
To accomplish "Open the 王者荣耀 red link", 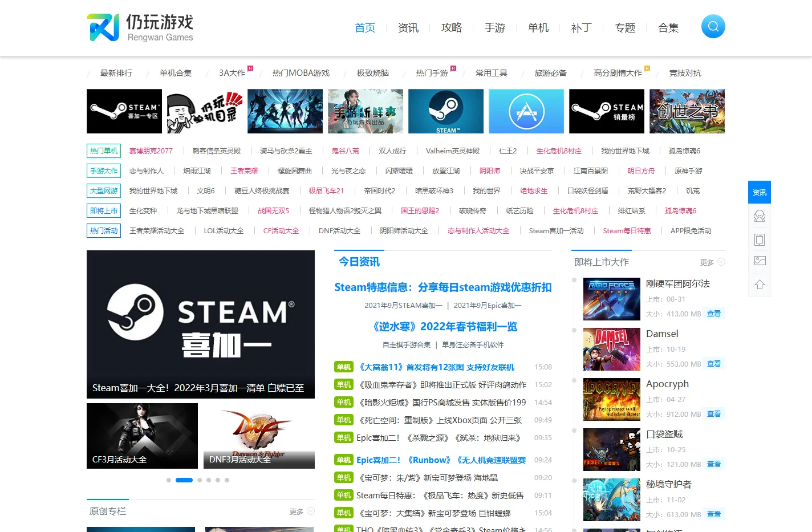I will tap(244, 171).
